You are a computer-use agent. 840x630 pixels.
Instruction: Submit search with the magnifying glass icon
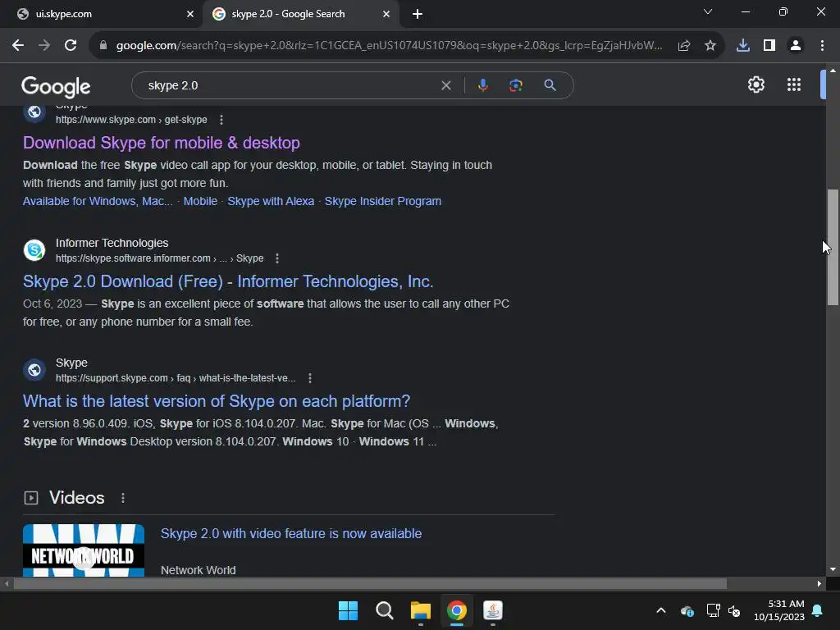click(550, 85)
